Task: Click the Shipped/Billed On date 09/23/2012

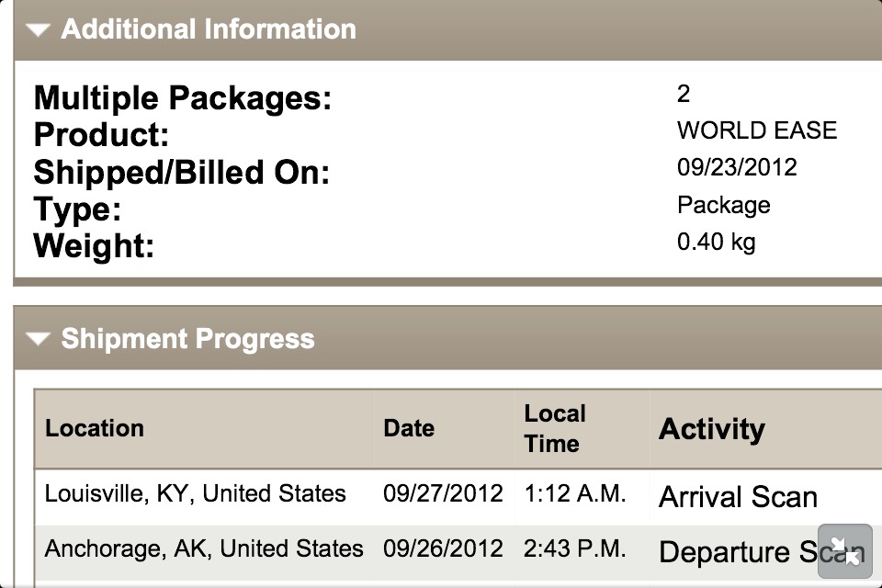Action: (737, 167)
